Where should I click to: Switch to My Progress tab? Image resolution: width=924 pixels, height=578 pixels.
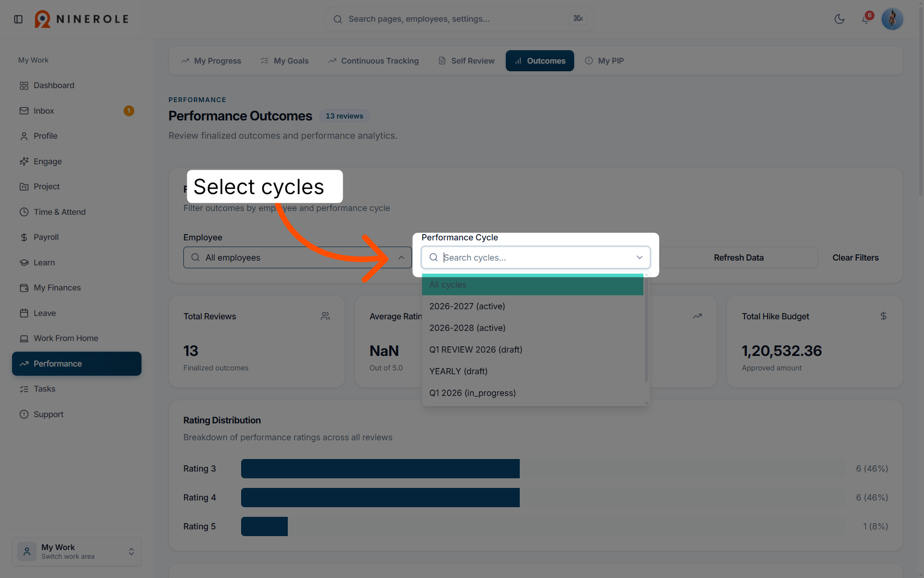coord(211,61)
